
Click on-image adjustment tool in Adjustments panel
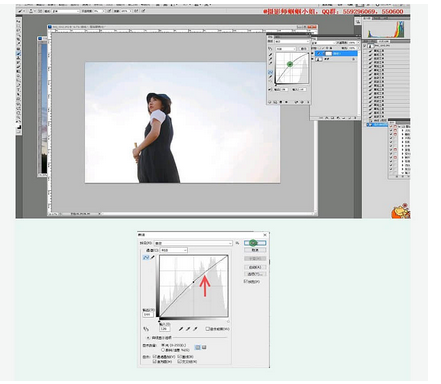pos(270,49)
